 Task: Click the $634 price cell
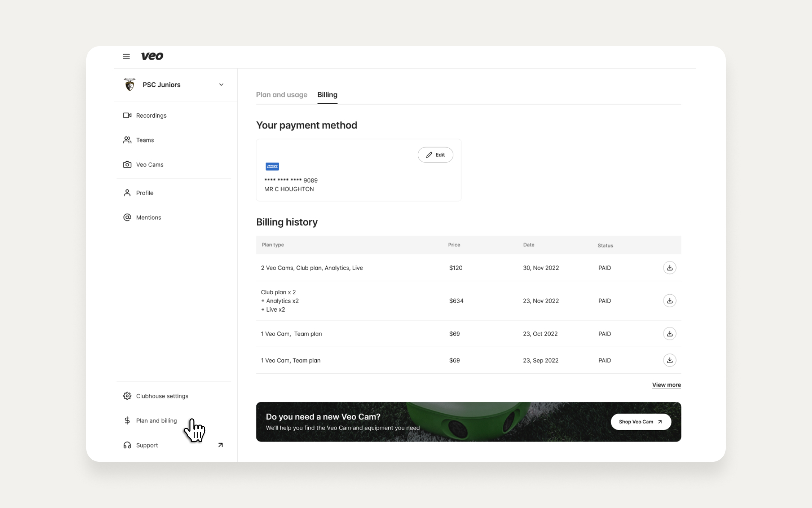tap(456, 301)
